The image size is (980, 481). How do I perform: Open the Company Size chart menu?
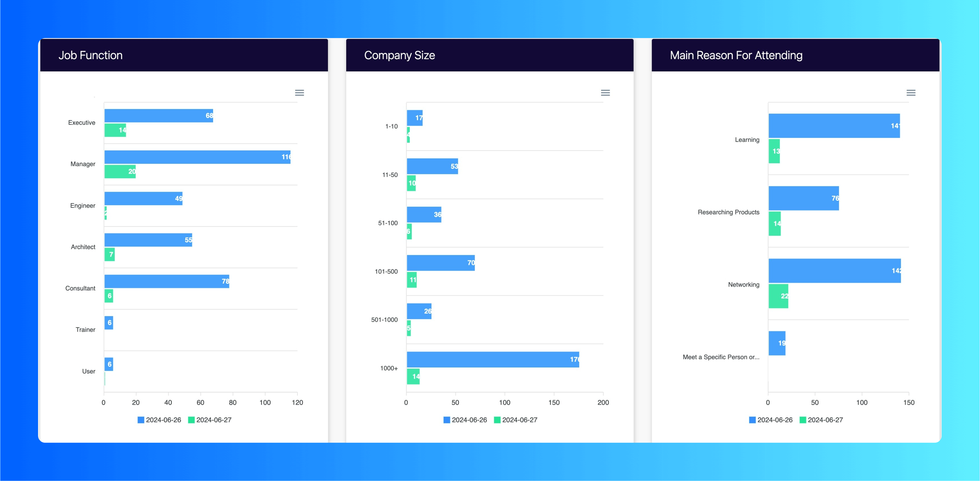pyautogui.click(x=605, y=92)
